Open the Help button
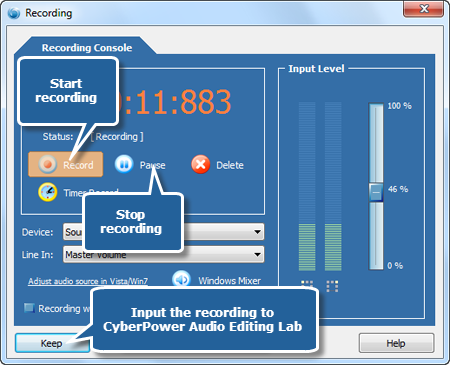This screenshot has height=365, width=450. pos(396,343)
